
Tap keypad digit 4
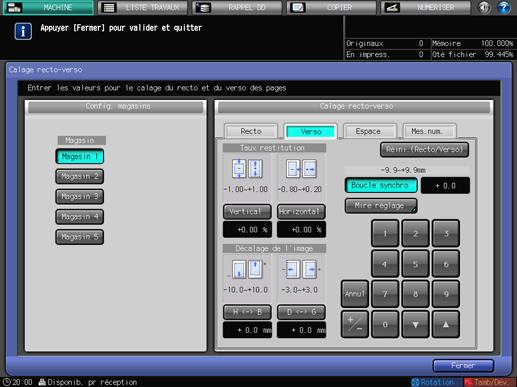click(x=385, y=264)
